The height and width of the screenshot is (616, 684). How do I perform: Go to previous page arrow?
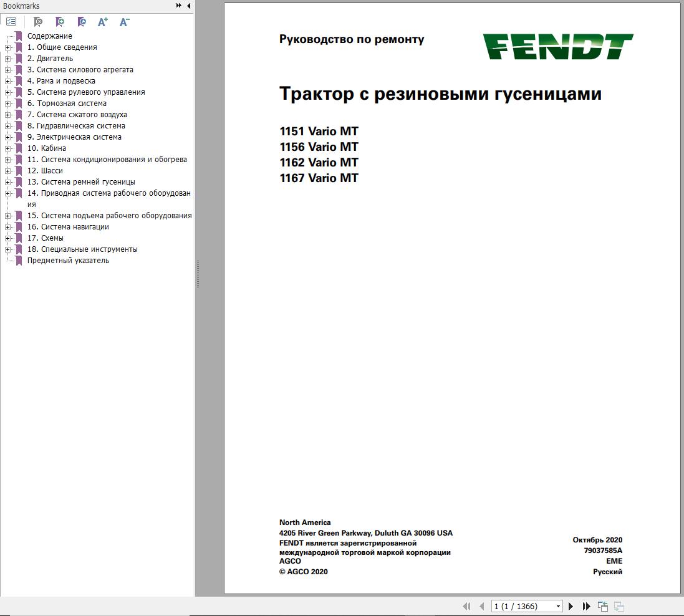pyautogui.click(x=481, y=606)
